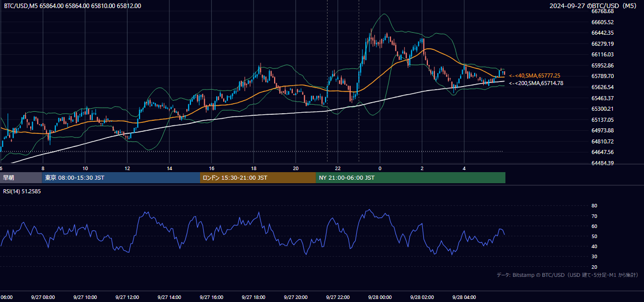Click the 64810.72 price axis label

point(602,141)
